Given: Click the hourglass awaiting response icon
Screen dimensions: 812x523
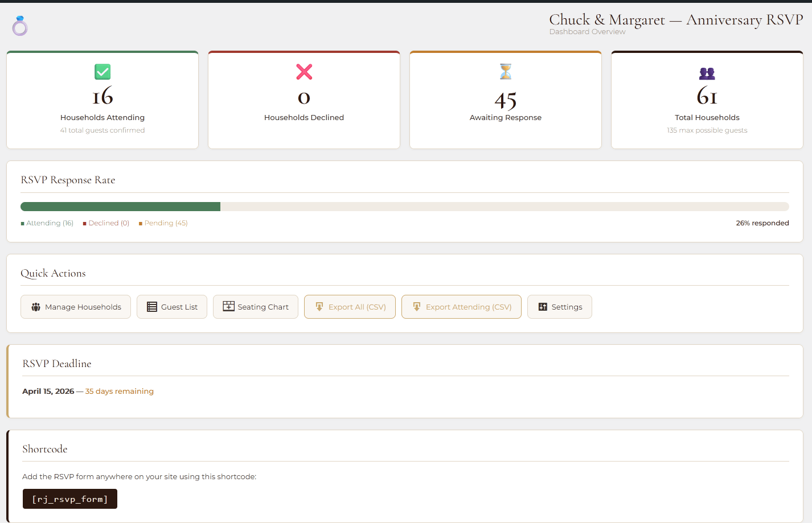Looking at the screenshot, I should click(x=506, y=72).
